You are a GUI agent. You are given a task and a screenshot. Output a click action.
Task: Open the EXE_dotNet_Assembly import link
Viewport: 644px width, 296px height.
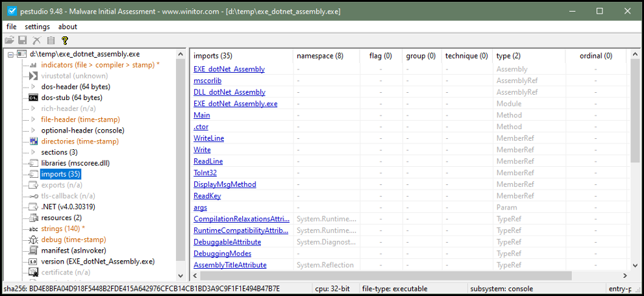point(229,69)
